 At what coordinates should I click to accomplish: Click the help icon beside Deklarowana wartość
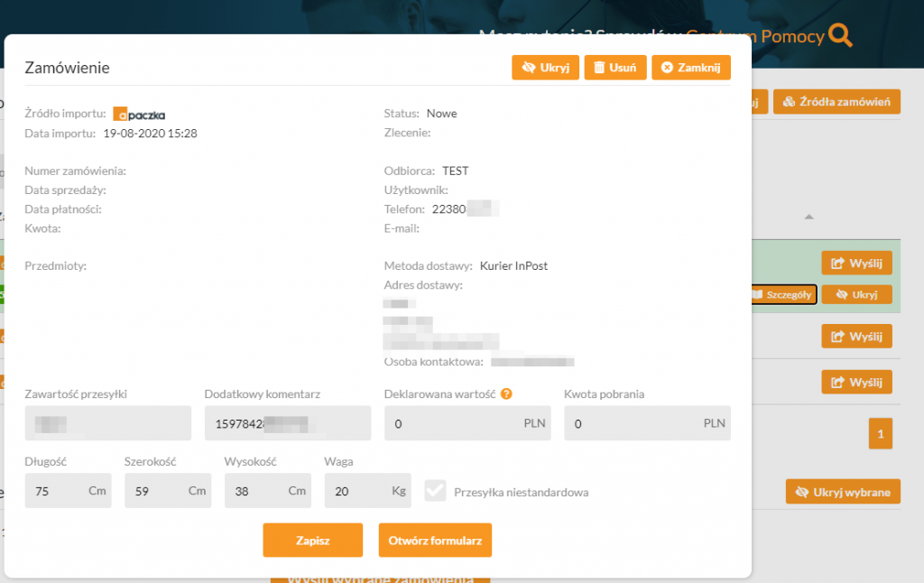(x=506, y=393)
